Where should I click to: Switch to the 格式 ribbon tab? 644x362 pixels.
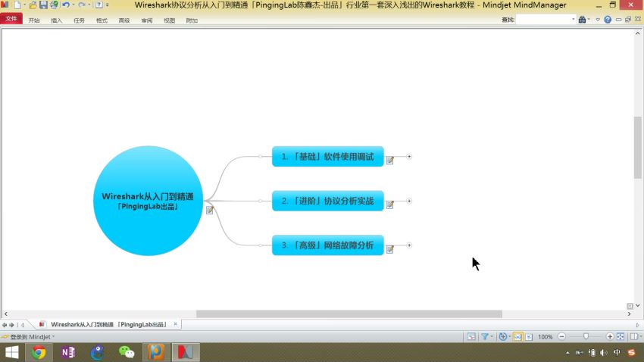tap(102, 20)
